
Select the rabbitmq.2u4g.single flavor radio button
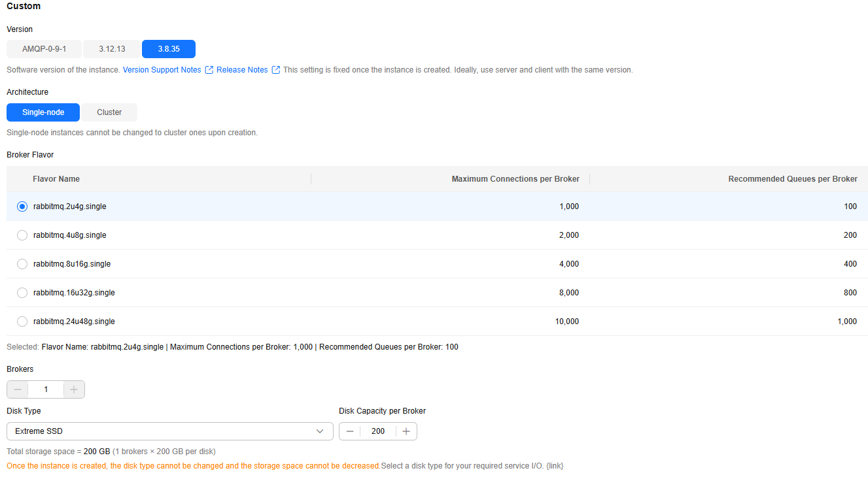click(22, 206)
